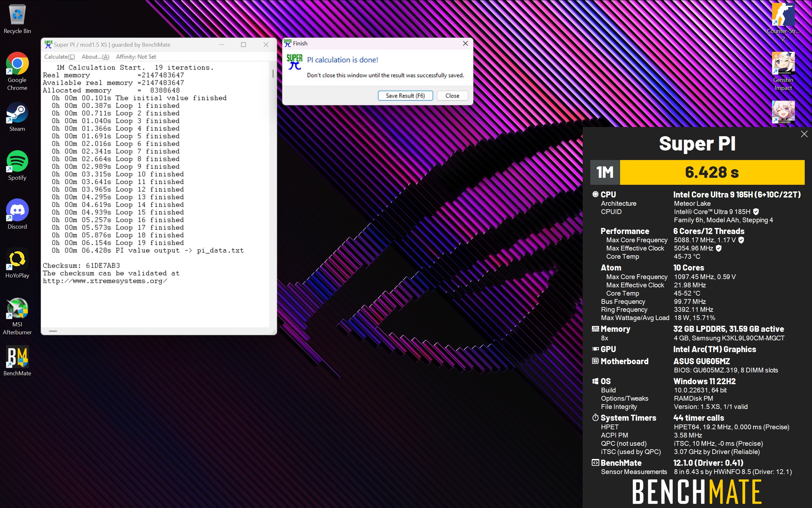
Task: Open the About...(A) menu
Action: click(x=95, y=57)
